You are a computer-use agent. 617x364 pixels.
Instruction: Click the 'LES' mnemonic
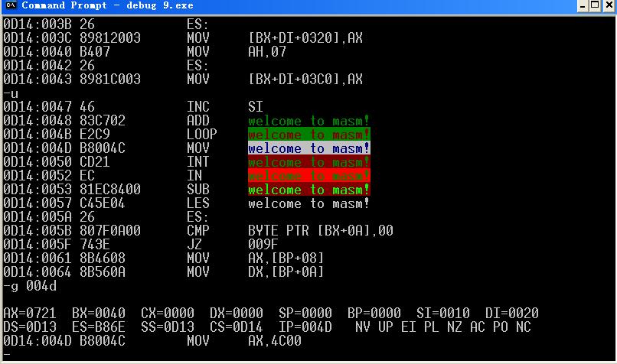tap(198, 203)
